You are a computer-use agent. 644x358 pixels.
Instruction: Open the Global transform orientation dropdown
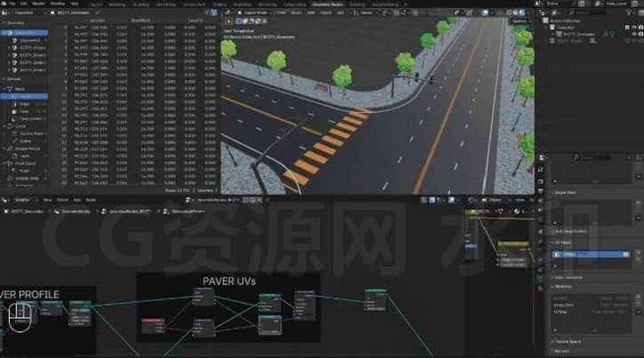click(x=363, y=12)
